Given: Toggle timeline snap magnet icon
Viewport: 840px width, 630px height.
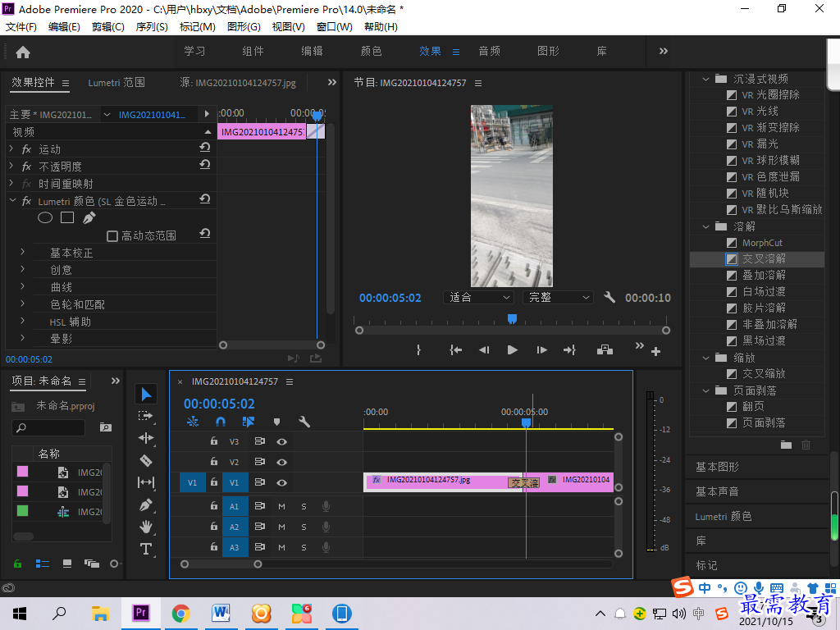Looking at the screenshot, I should coord(220,422).
